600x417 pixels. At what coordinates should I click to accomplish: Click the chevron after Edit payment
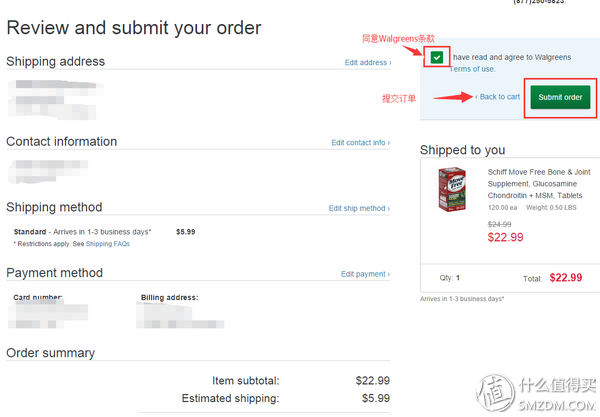[x=388, y=274]
